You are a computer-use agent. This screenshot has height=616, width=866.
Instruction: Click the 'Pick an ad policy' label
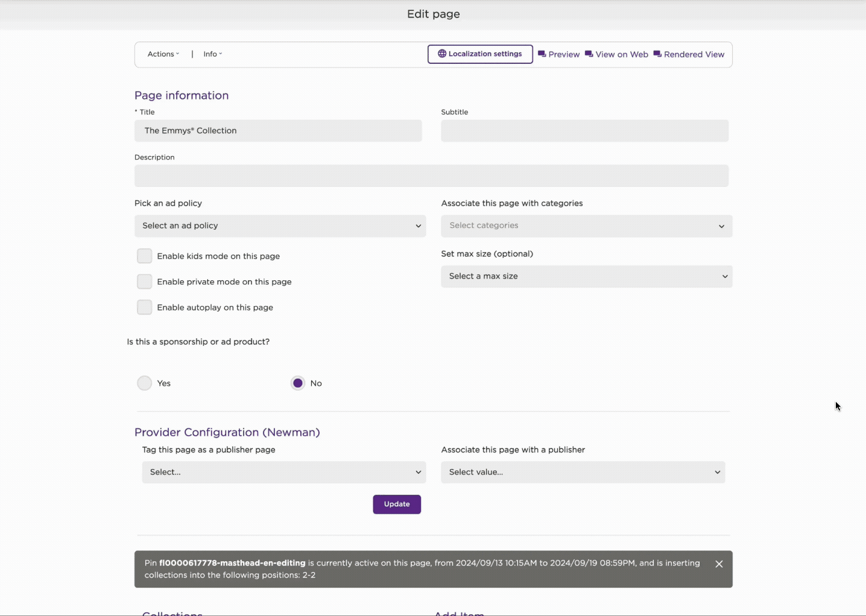pyautogui.click(x=168, y=203)
